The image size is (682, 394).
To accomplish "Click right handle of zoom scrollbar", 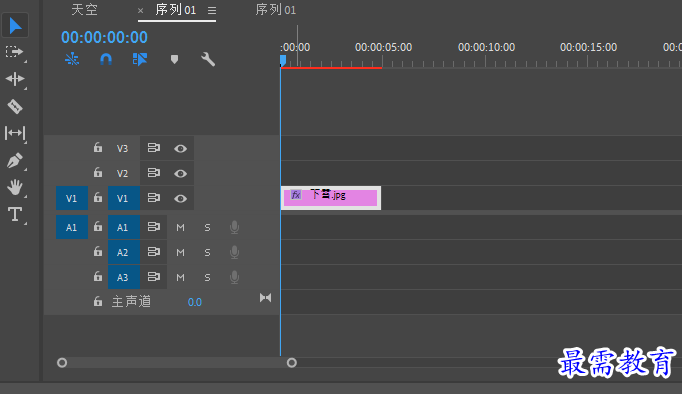I will click(x=292, y=363).
